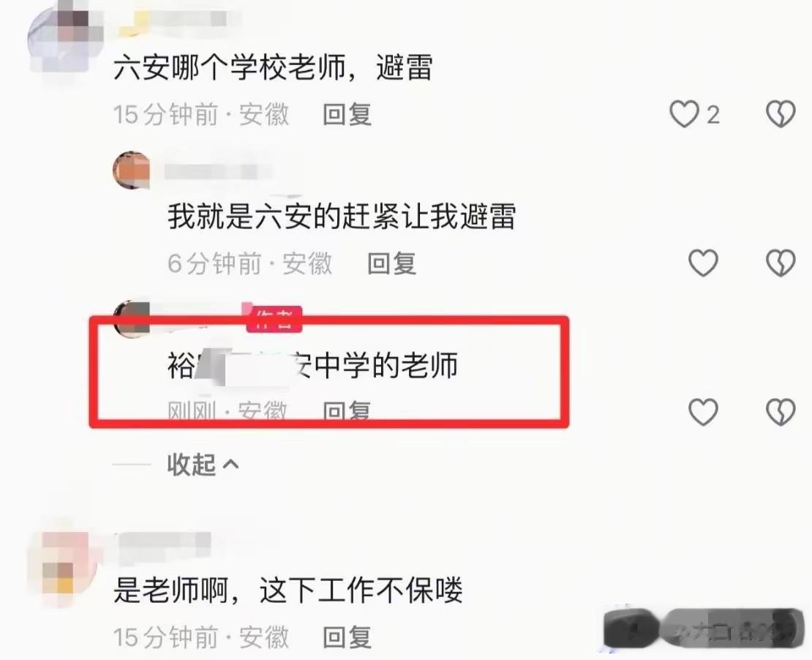Tap broken heart on '我就是六安的' reply
812x660 pixels.
pos(781,263)
